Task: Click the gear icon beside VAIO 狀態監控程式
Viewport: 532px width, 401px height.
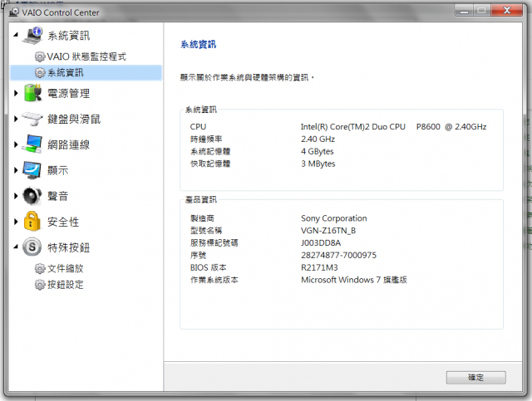Action: [x=40, y=56]
